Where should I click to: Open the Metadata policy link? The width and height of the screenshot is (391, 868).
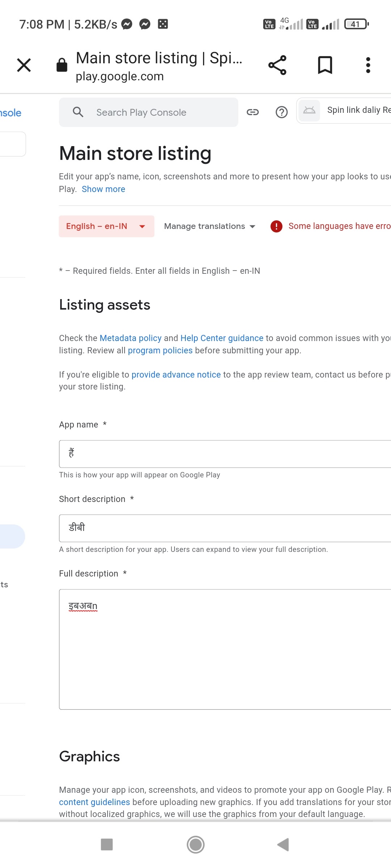pos(130,338)
